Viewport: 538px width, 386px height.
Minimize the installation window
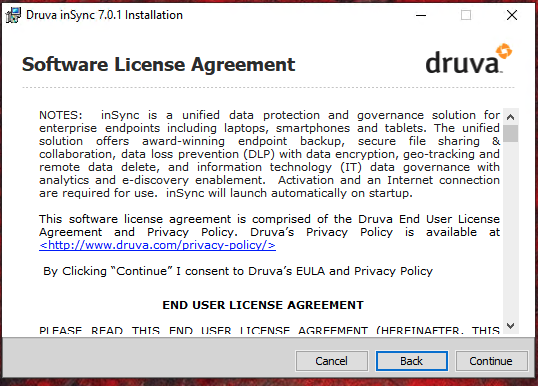click(421, 15)
